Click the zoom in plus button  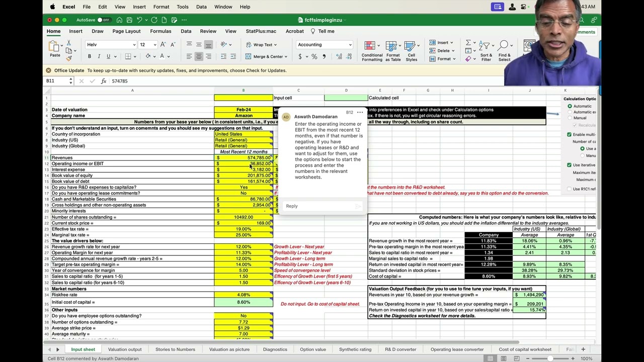573,358
